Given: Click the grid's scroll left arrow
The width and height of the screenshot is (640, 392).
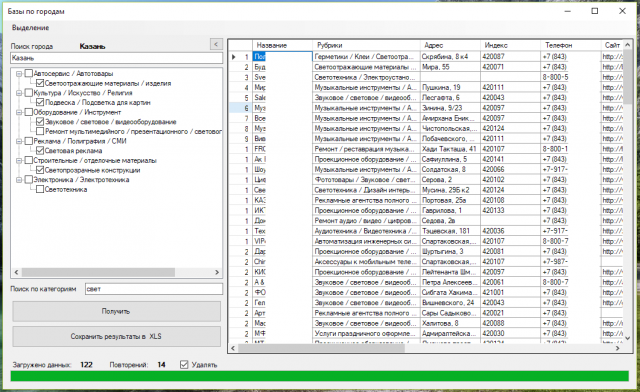Looking at the screenshot, I should tap(233, 348).
